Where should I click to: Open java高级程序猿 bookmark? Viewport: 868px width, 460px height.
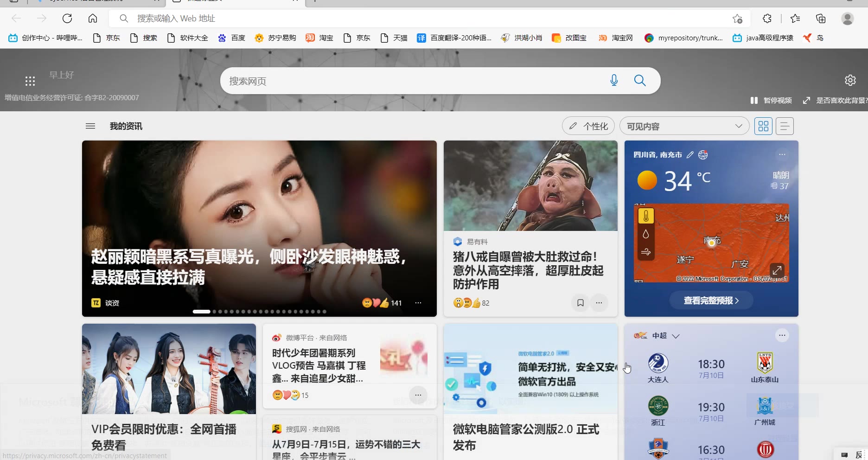point(763,38)
